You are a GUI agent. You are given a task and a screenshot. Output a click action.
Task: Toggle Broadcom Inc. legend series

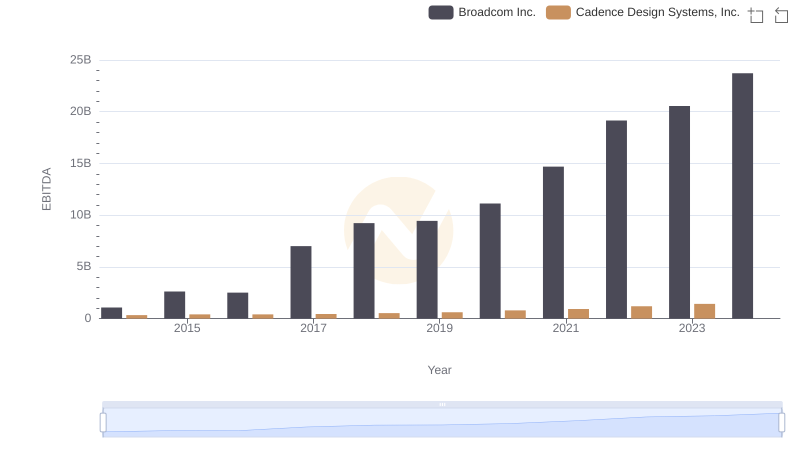(x=482, y=12)
